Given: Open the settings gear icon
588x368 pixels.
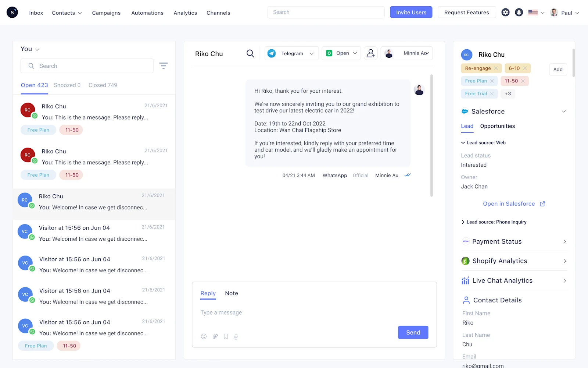Looking at the screenshot, I should point(505,12).
